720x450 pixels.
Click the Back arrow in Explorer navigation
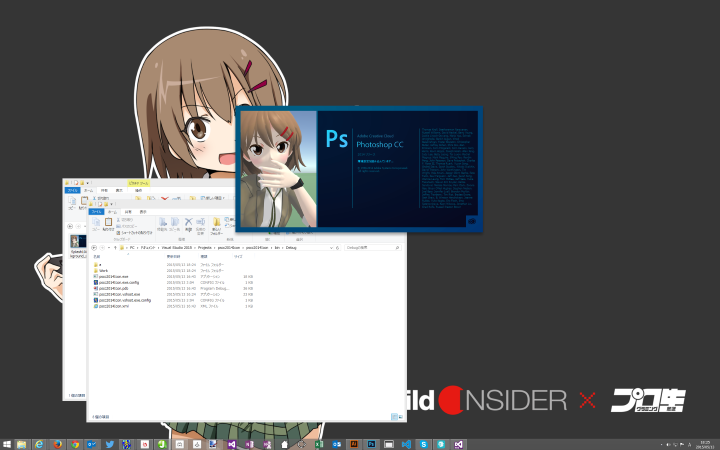94,246
